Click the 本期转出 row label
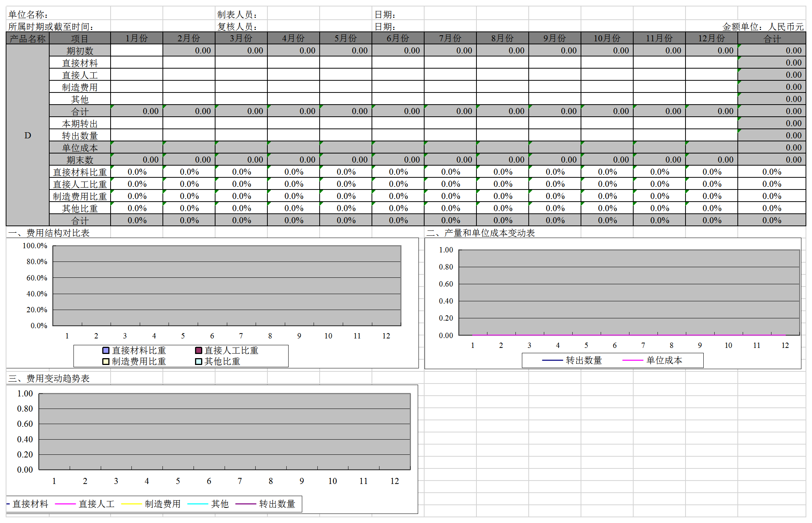Viewport: 812px width, 523px height. tap(80, 124)
